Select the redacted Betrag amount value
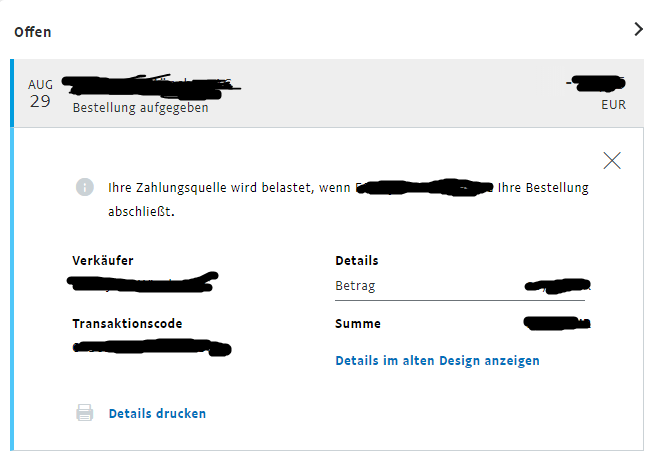Viewport: 651px width, 452px height. click(558, 286)
